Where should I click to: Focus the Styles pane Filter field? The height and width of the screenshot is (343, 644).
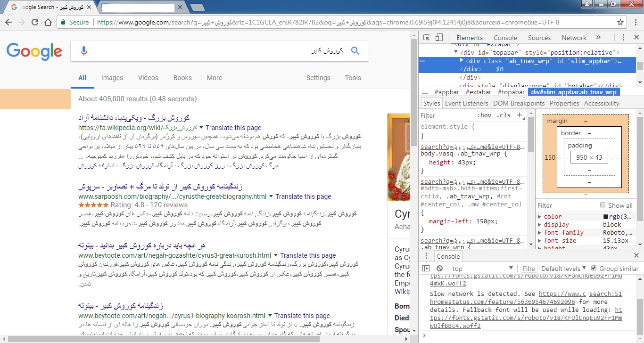pyautogui.click(x=447, y=115)
